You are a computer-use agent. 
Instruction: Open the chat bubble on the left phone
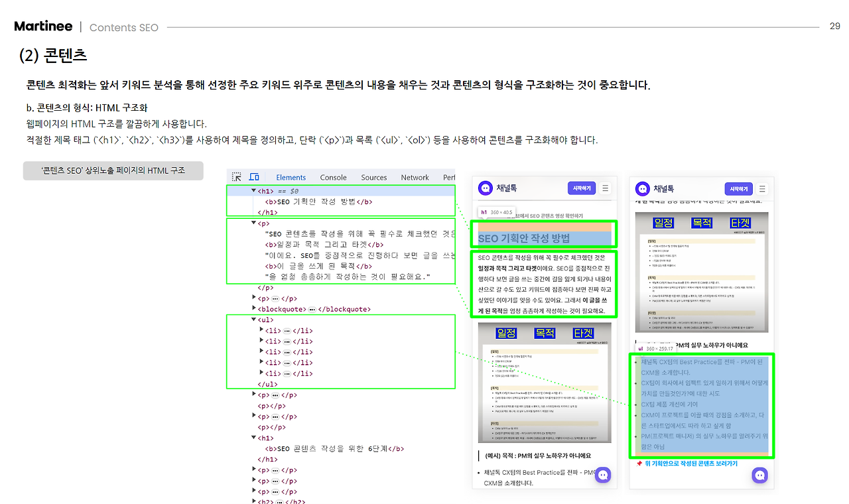(x=602, y=475)
